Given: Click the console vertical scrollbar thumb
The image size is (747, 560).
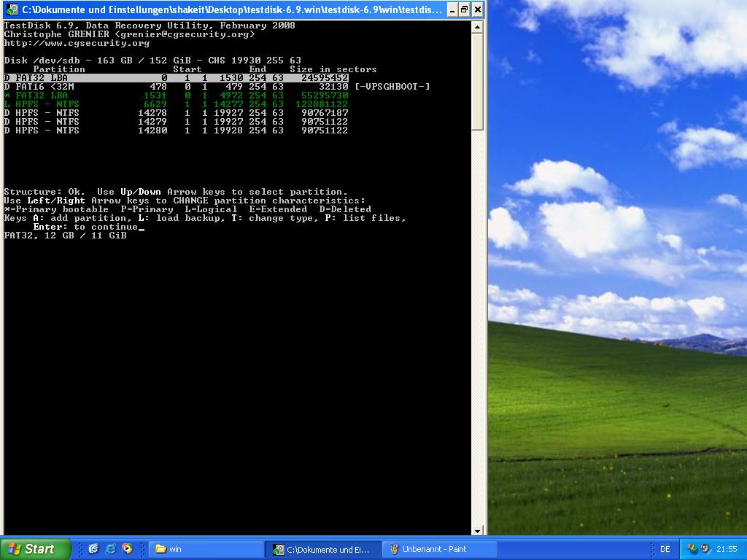Looking at the screenshot, I should pyautogui.click(x=478, y=82).
